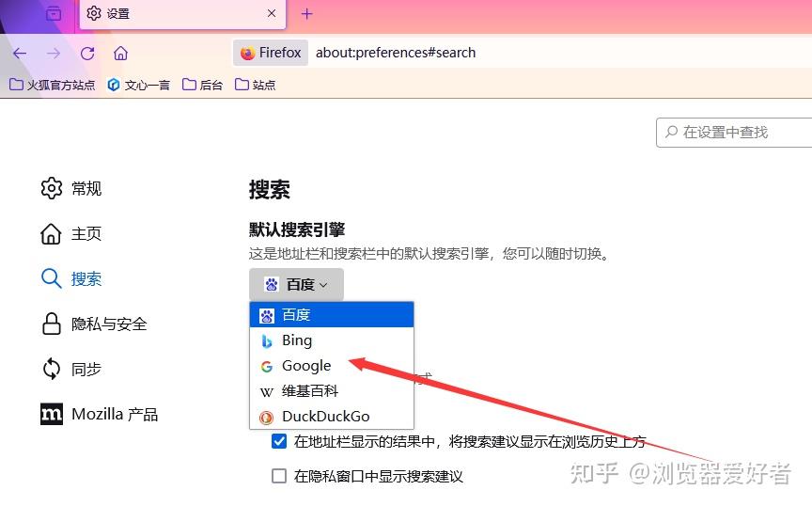Reload the page with refresh icon
The width and height of the screenshot is (812, 506).
click(87, 53)
